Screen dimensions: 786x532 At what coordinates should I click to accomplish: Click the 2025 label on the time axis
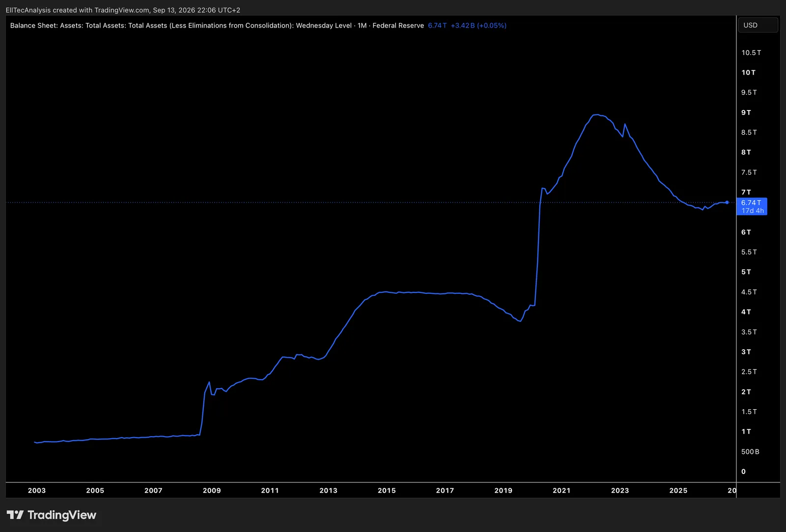coord(678,490)
